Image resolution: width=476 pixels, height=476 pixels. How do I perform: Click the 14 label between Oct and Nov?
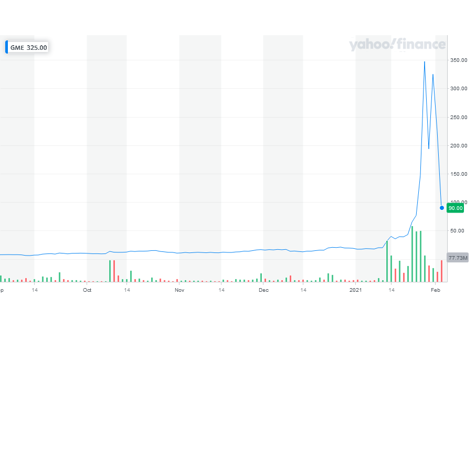pyautogui.click(x=127, y=290)
